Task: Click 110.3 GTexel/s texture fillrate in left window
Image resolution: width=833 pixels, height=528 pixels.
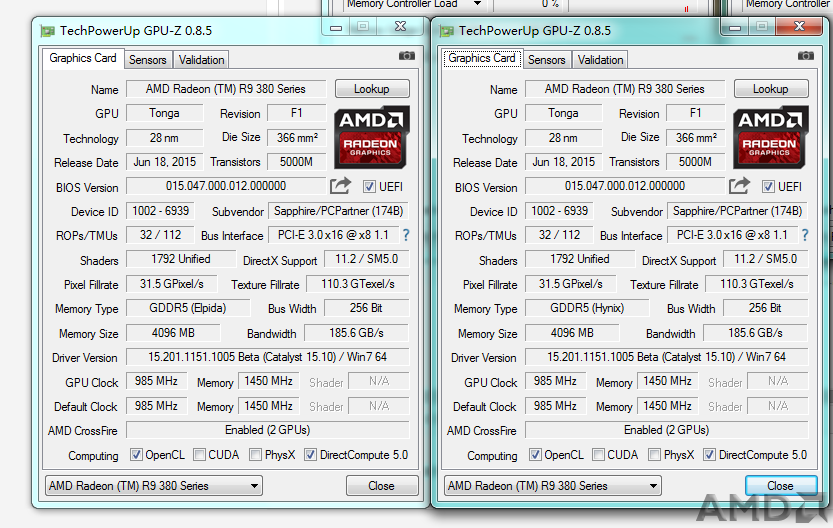Action: [358, 284]
